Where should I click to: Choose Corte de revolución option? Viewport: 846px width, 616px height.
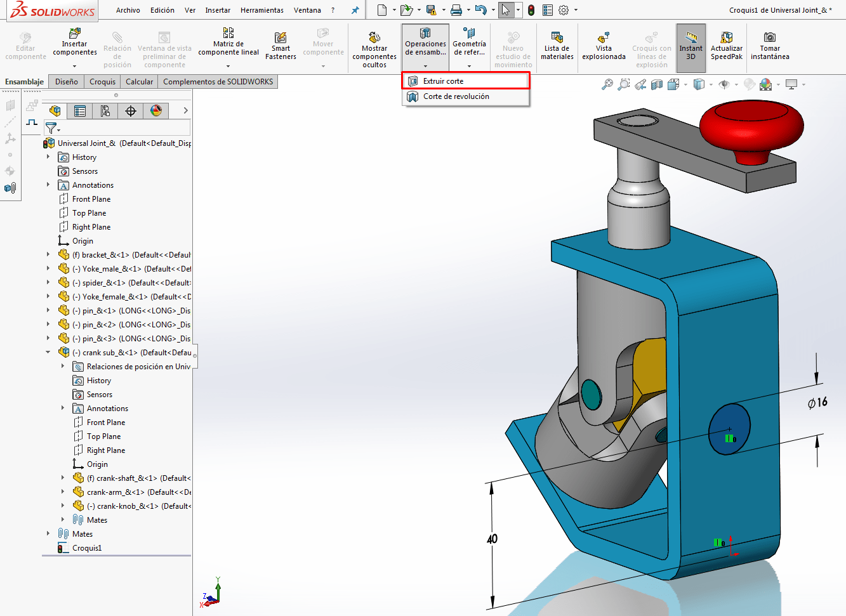point(456,96)
